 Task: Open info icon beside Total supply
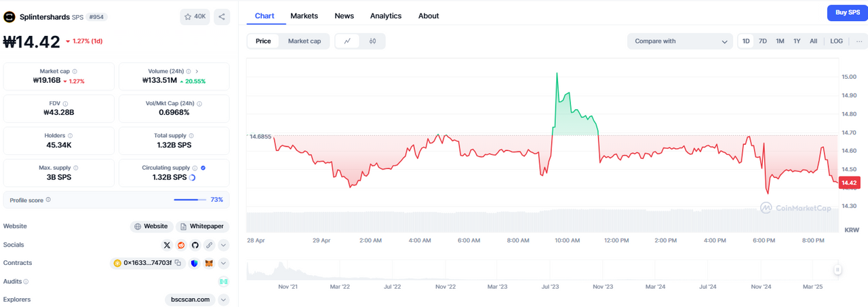[x=192, y=136]
